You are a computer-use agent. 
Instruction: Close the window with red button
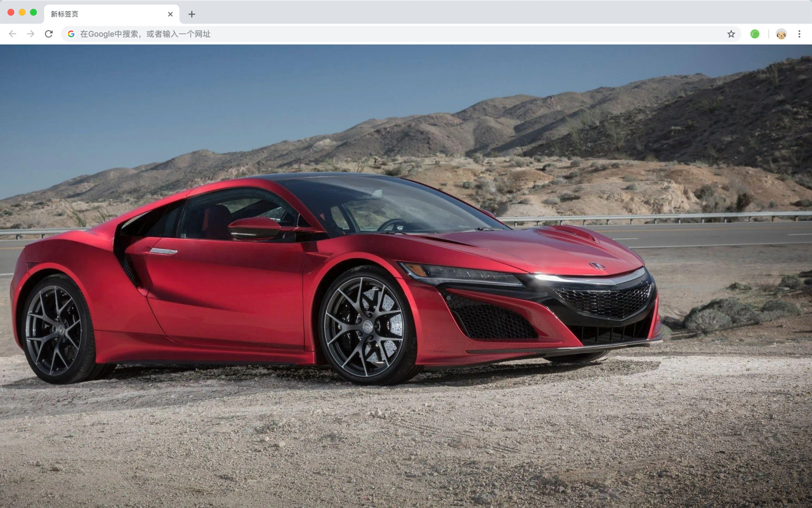(11, 12)
